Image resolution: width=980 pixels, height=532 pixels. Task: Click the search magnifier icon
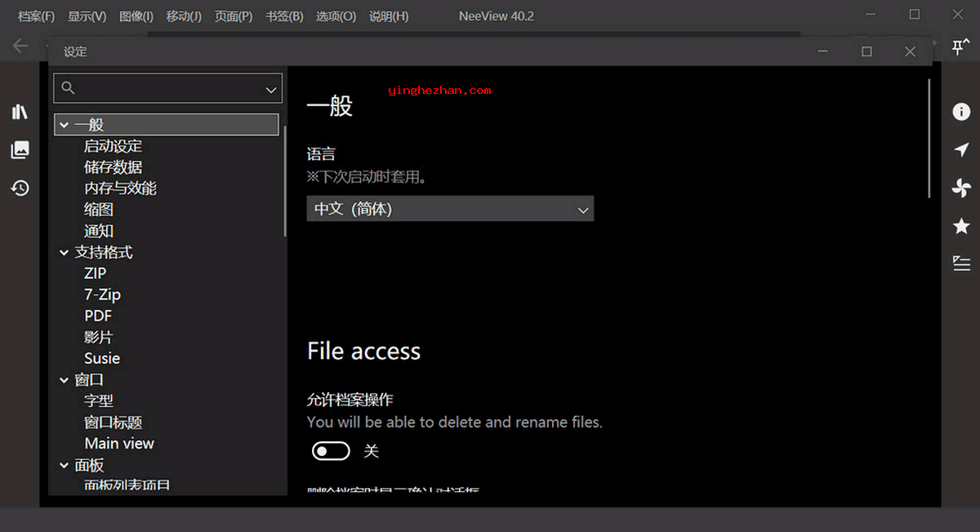69,88
